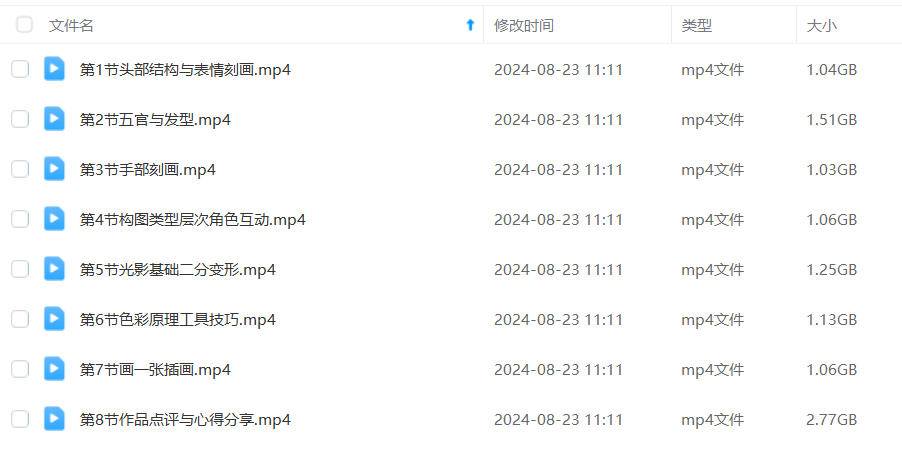Open file 第2节五官与发型.mp4
902x462 pixels.
point(155,120)
